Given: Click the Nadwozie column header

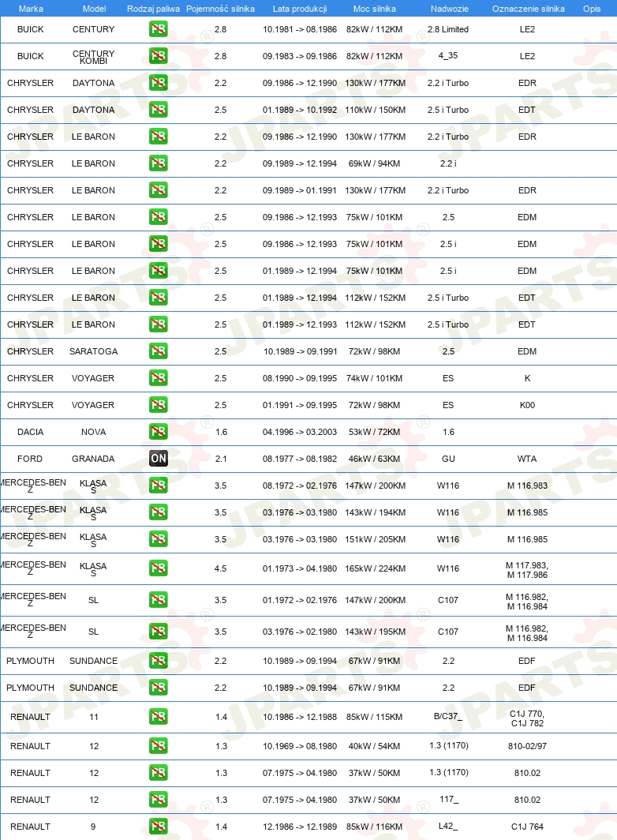Looking at the screenshot, I should tap(450, 9).
